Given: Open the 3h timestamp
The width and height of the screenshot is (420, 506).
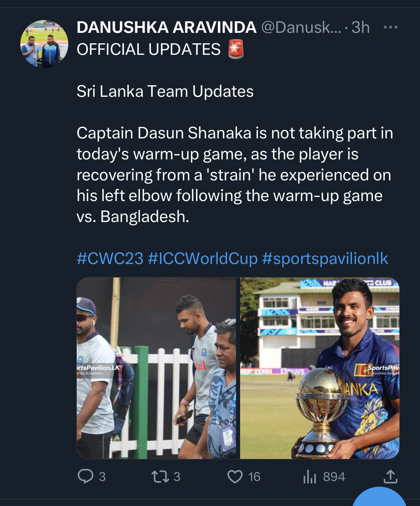Looking at the screenshot, I should 360,27.
